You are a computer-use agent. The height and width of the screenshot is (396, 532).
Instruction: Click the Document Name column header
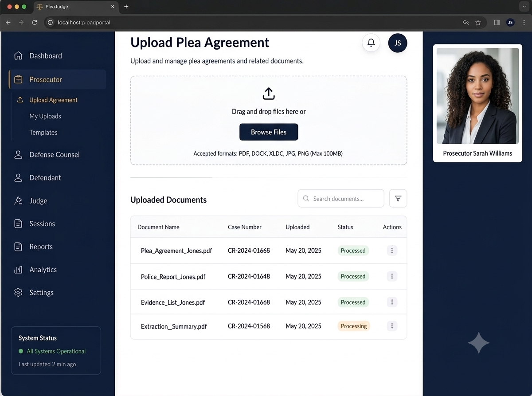pos(158,227)
